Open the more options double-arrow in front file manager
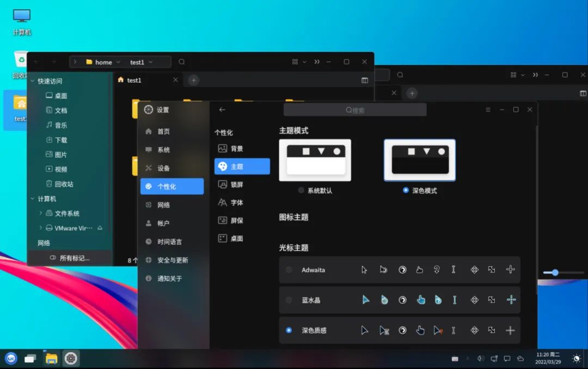 click(x=317, y=62)
